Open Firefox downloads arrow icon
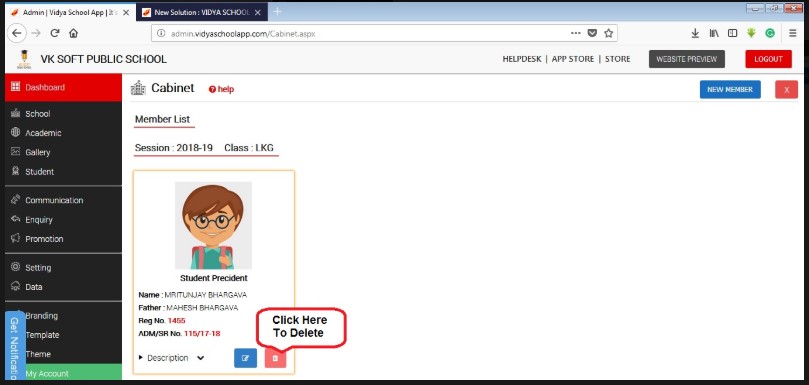Viewport: 809px width, 385px height. coord(695,33)
